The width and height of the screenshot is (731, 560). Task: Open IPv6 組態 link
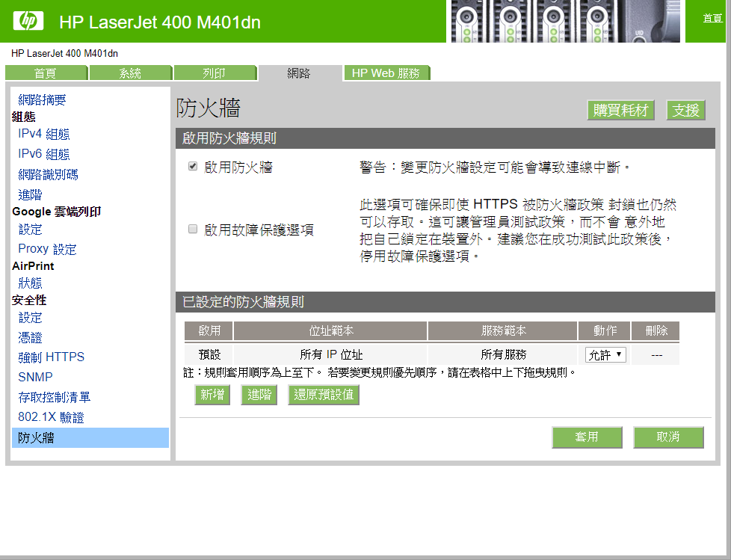[44, 154]
